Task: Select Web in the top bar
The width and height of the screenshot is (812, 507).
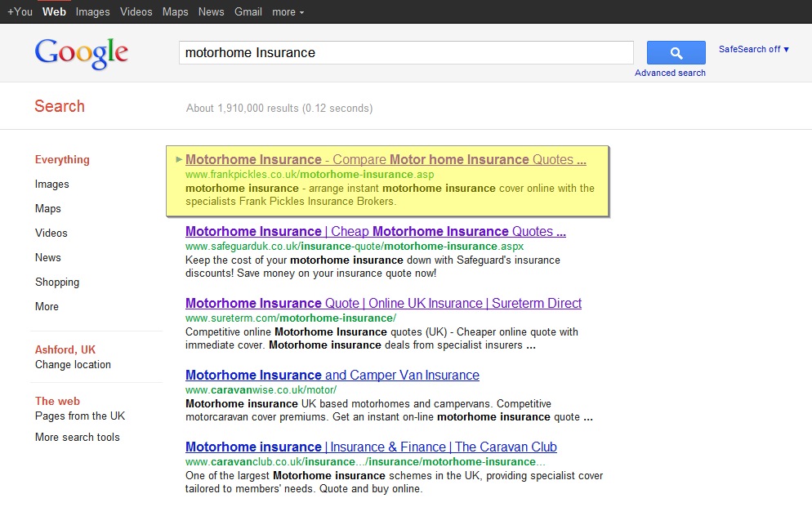Action: pyautogui.click(x=55, y=11)
